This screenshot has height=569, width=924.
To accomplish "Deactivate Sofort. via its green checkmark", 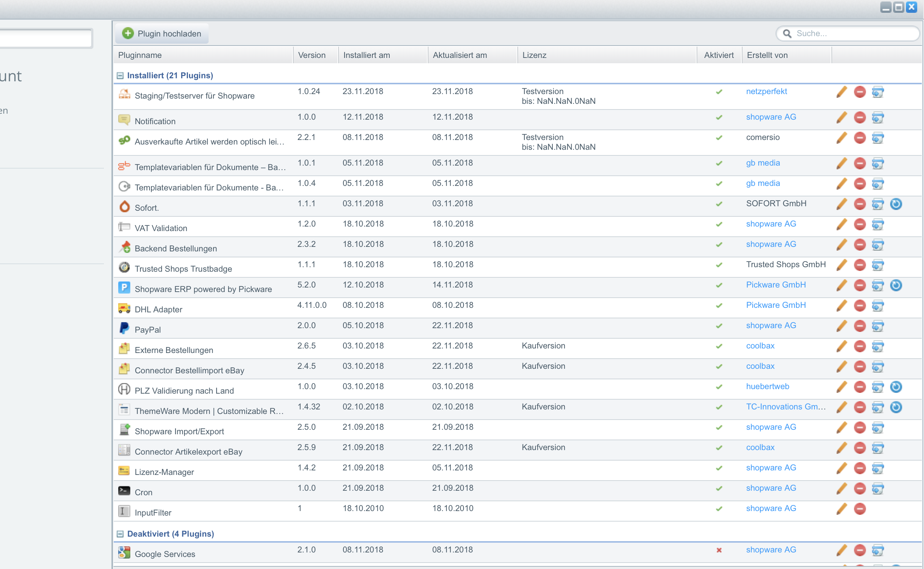I will point(719,204).
